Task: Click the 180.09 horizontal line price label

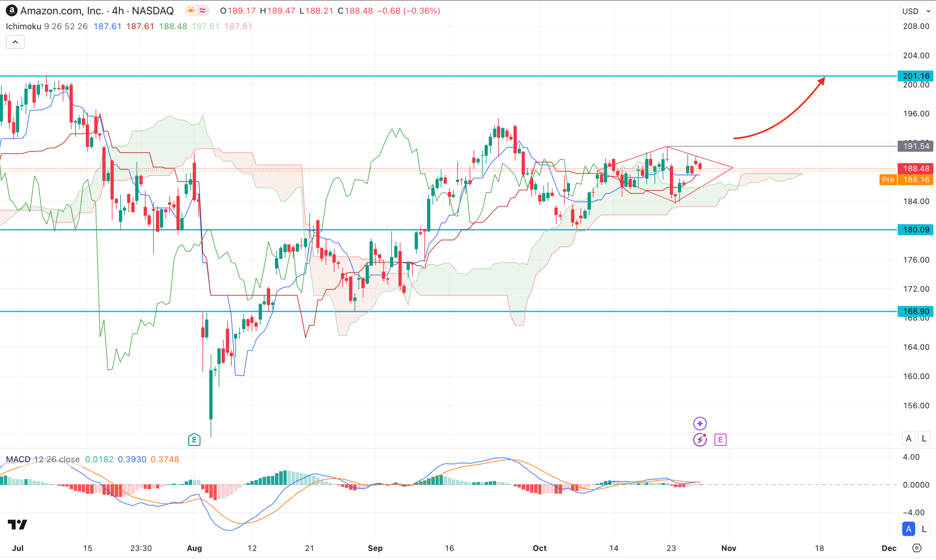Action: tap(916, 230)
